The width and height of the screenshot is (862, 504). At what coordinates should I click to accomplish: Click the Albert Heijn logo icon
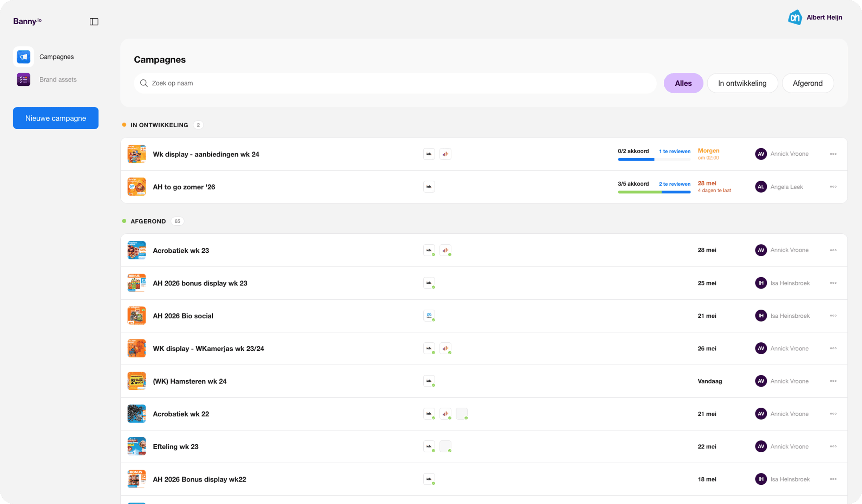coord(795,17)
